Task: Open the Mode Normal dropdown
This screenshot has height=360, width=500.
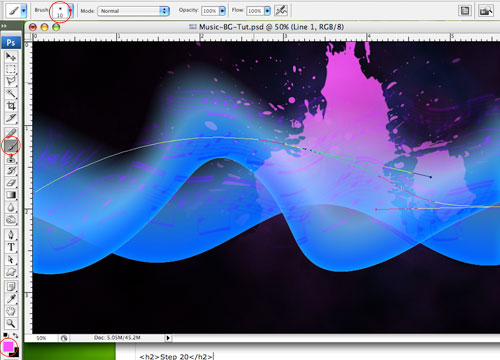Action: [133, 11]
